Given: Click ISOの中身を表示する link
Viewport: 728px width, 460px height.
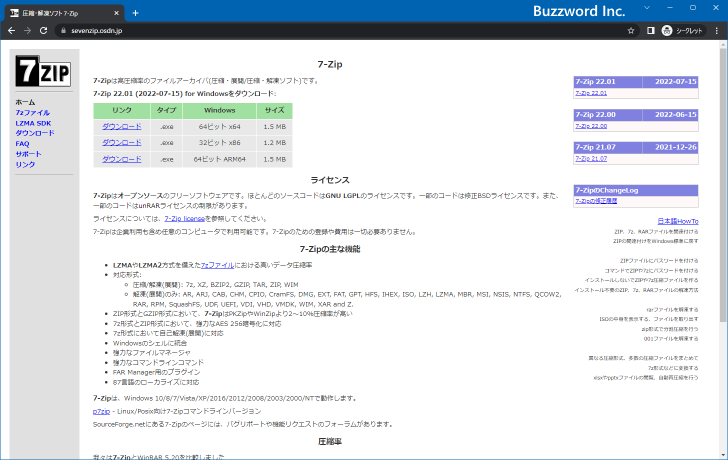Looking at the screenshot, I should coord(649,319).
